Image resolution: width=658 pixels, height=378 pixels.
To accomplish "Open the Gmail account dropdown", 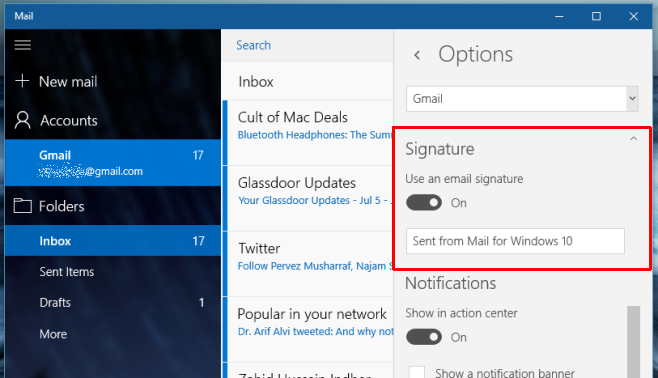I will pos(522,99).
